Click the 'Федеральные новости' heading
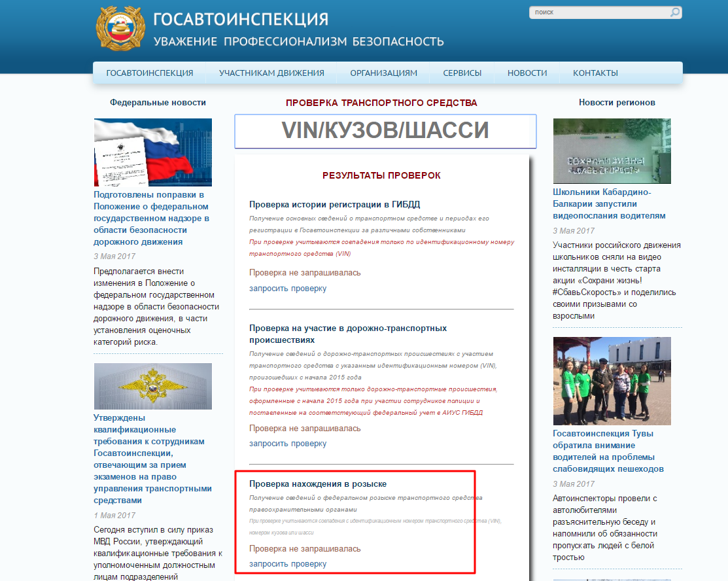This screenshot has width=728, height=581. coord(158,103)
